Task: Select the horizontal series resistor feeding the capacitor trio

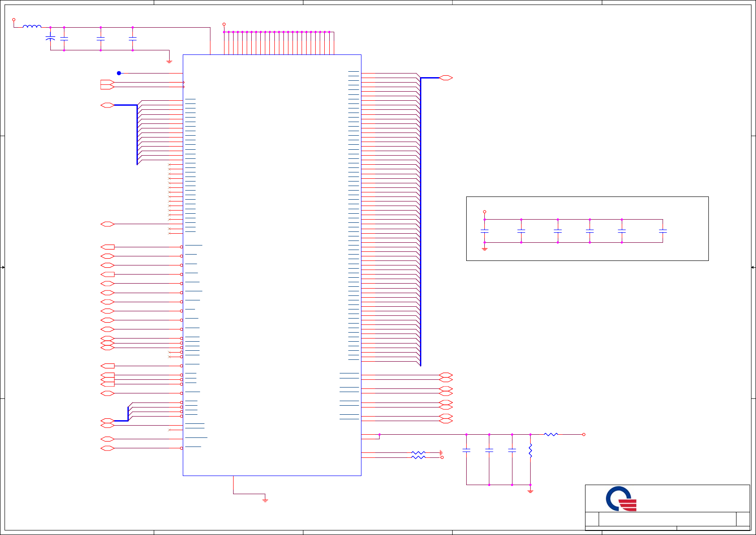Action: pos(551,434)
